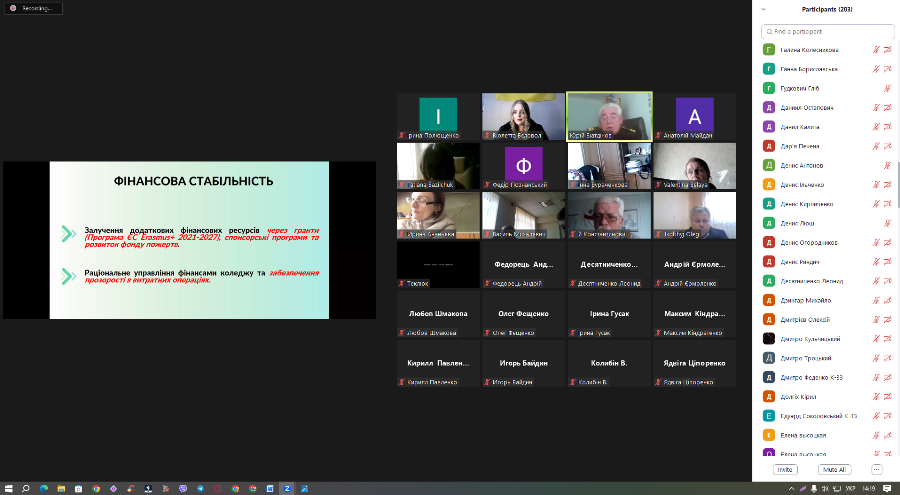Viewport: 900px width, 495px height.
Task: Click camera-off icon beside Дмитрів Олексій
Action: (x=887, y=319)
